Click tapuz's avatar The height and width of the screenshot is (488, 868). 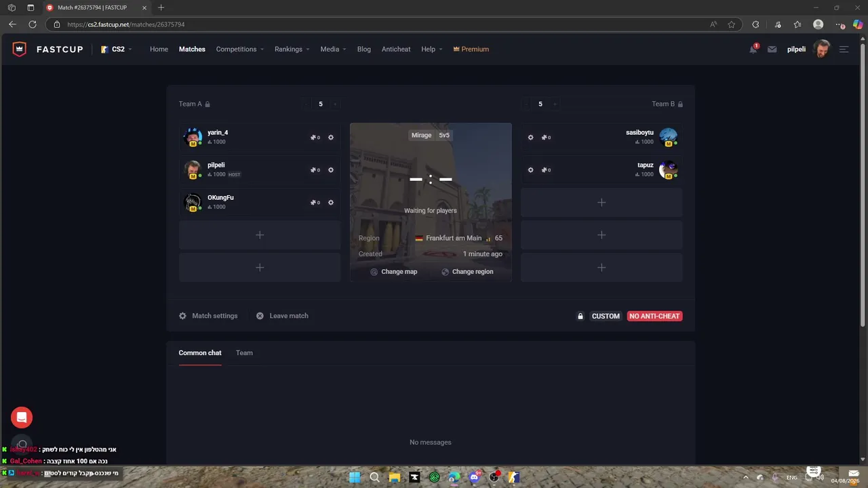click(668, 169)
